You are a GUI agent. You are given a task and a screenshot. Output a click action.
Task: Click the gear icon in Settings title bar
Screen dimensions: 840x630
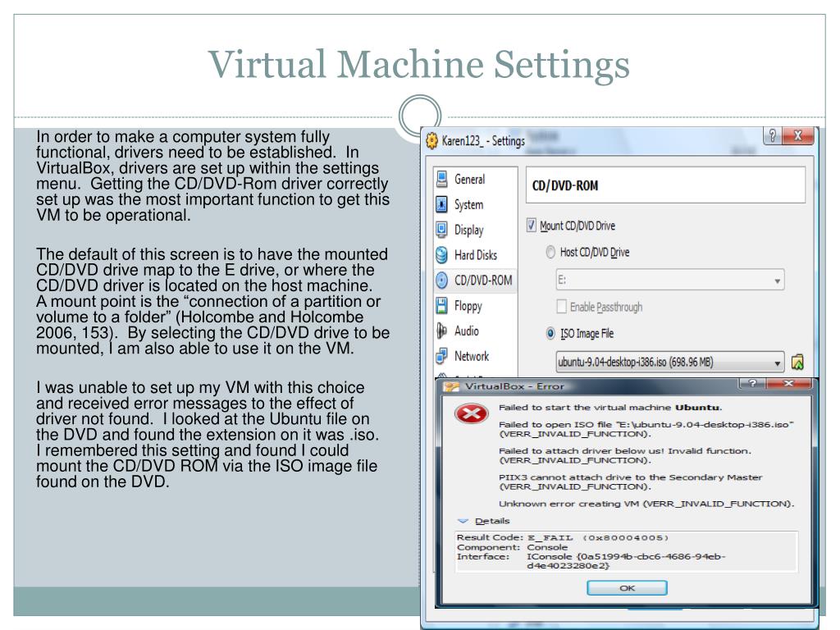point(431,141)
